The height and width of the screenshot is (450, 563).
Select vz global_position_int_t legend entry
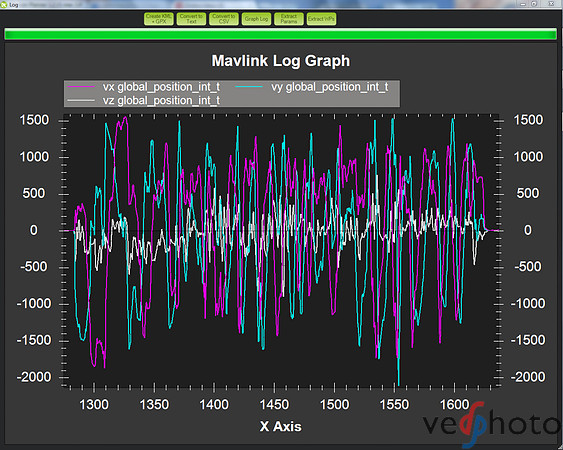coord(144,100)
